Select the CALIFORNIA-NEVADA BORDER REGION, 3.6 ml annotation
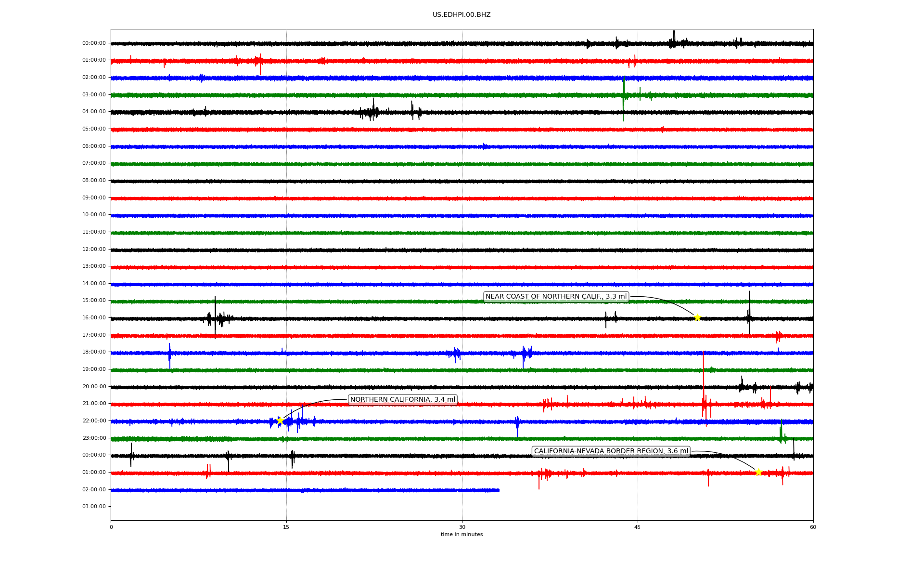Image resolution: width=924 pixels, height=578 pixels. tap(611, 451)
